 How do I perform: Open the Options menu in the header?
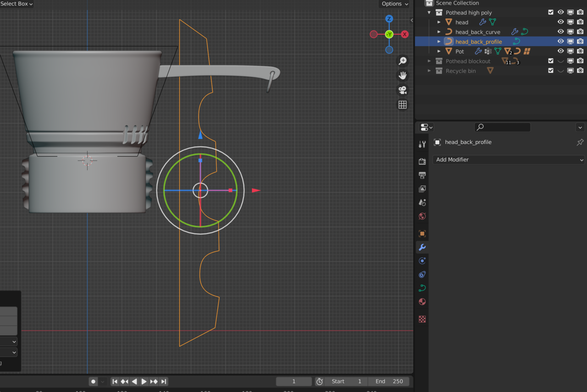pos(393,4)
